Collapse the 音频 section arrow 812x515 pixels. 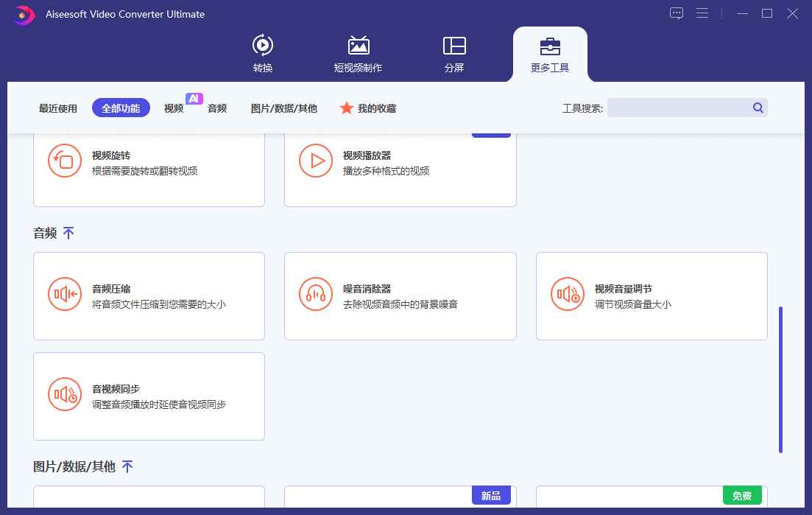(x=68, y=234)
